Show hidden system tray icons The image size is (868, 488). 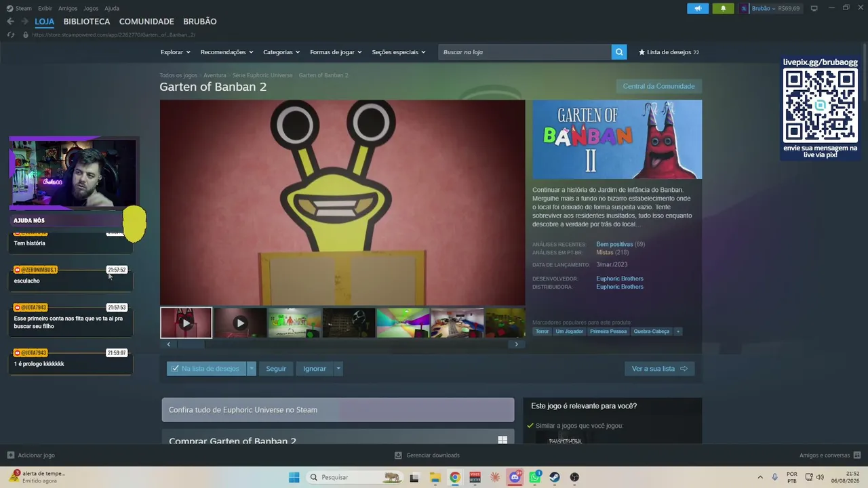click(x=759, y=477)
